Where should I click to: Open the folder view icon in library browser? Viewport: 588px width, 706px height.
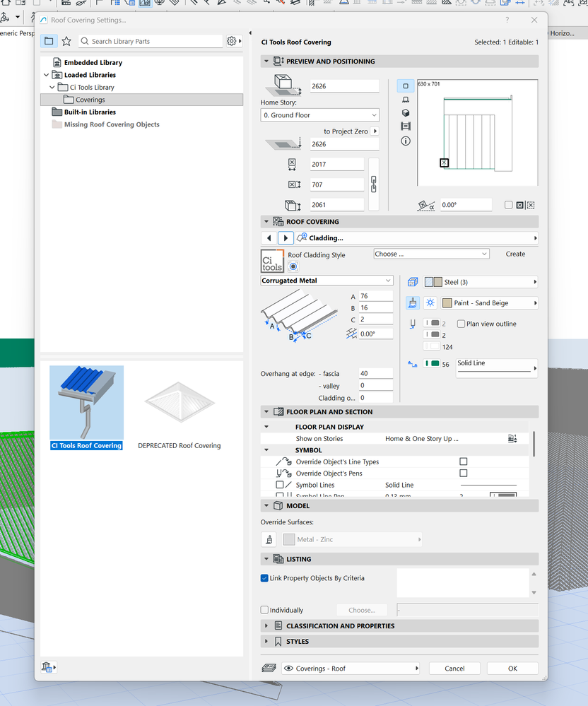pos(49,41)
